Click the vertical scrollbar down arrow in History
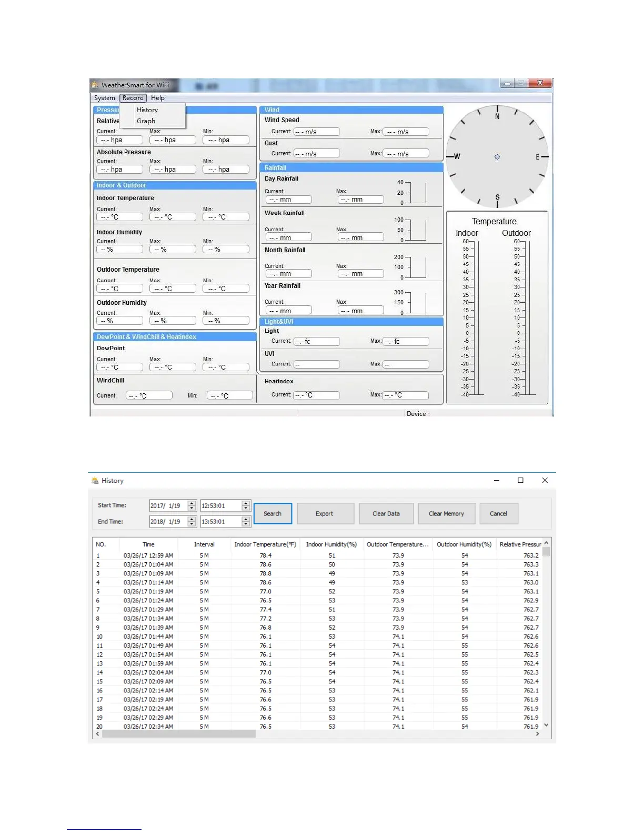The image size is (644, 834). pos(546,725)
